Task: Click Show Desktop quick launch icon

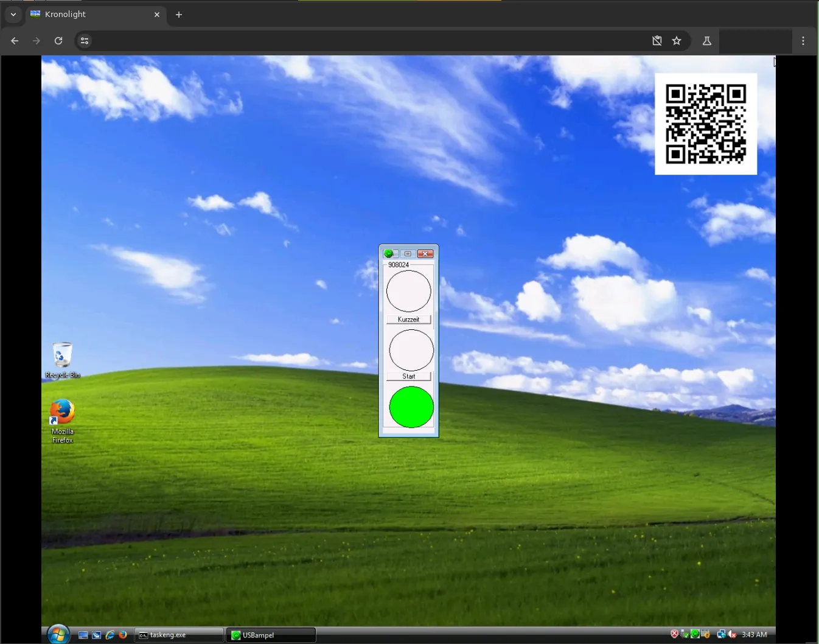Action: coord(83,635)
